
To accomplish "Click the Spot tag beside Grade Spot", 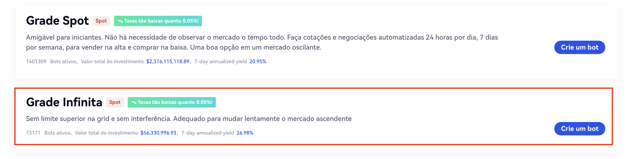I will [101, 21].
